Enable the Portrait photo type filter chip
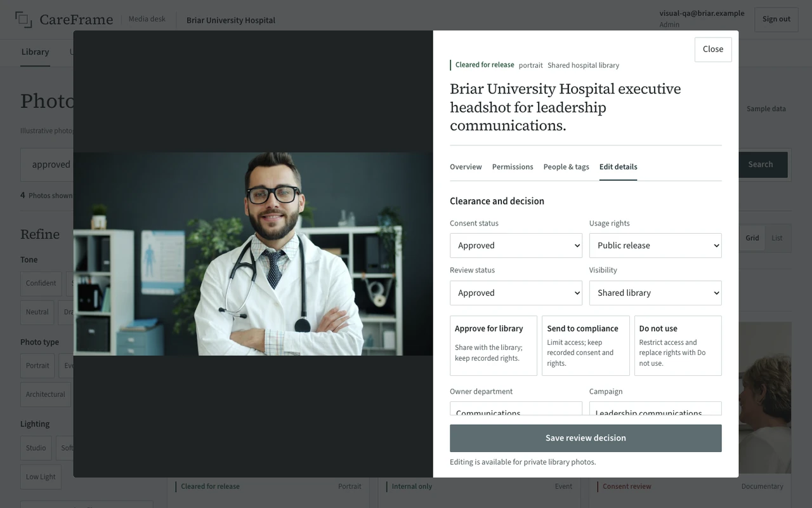Image resolution: width=812 pixels, height=508 pixels. click(37, 366)
